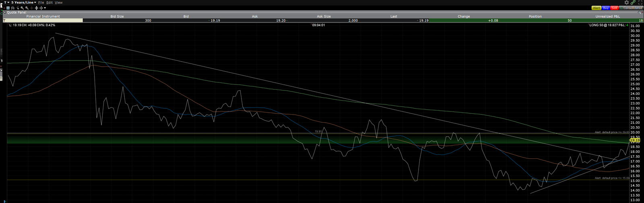Open the File menu
The image size is (644, 203).
pos(41,2)
